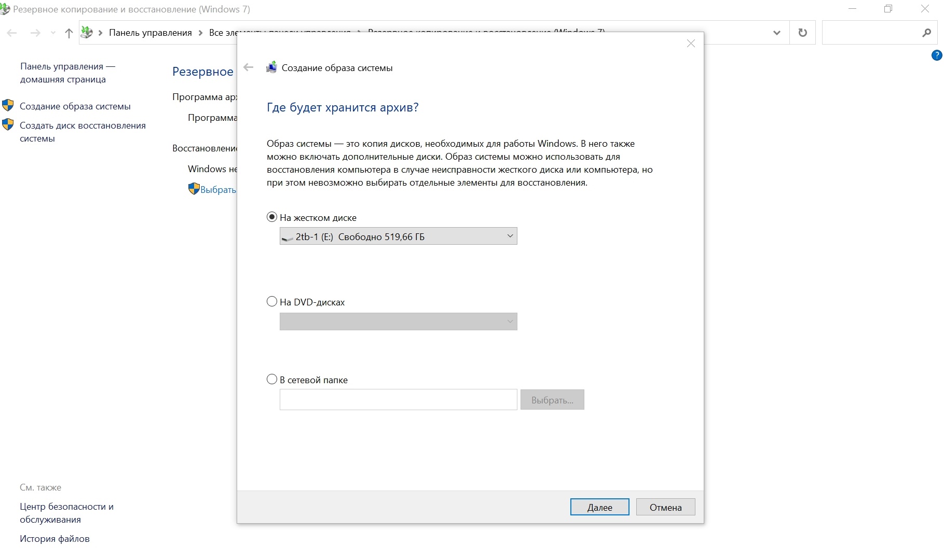This screenshot has height=560, width=944.
Task: Click the search magnifier icon
Action: (x=926, y=33)
